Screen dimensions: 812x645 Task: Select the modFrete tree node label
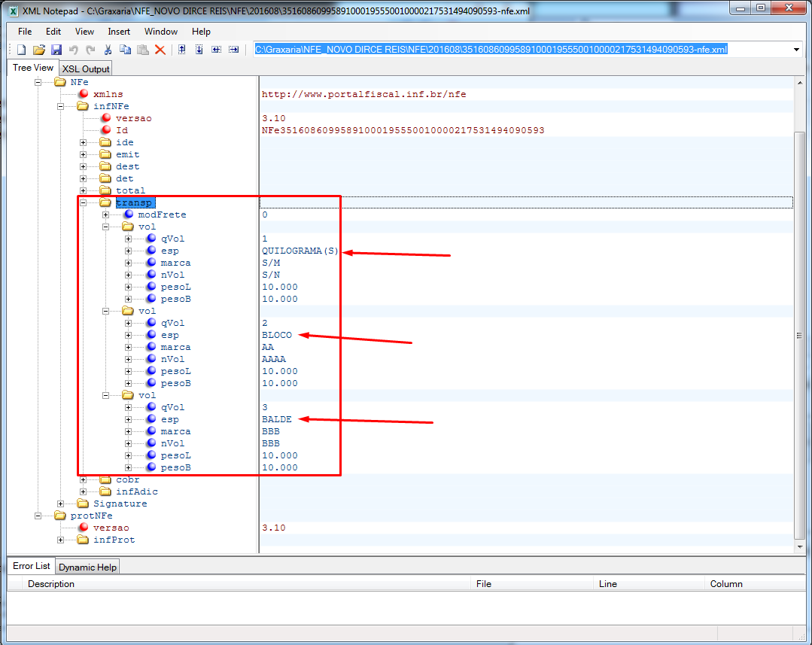162,214
